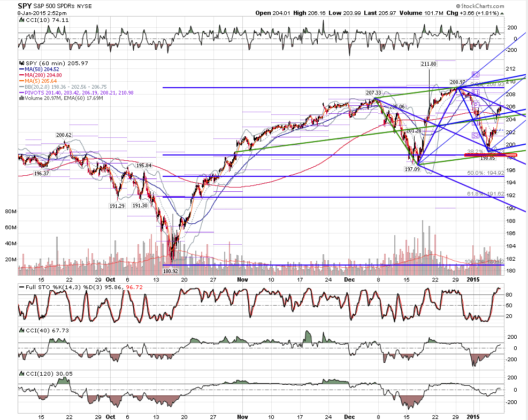Viewport: 528px width, 420px height.
Task: Click the 198.85 price label
Action: (x=487, y=158)
